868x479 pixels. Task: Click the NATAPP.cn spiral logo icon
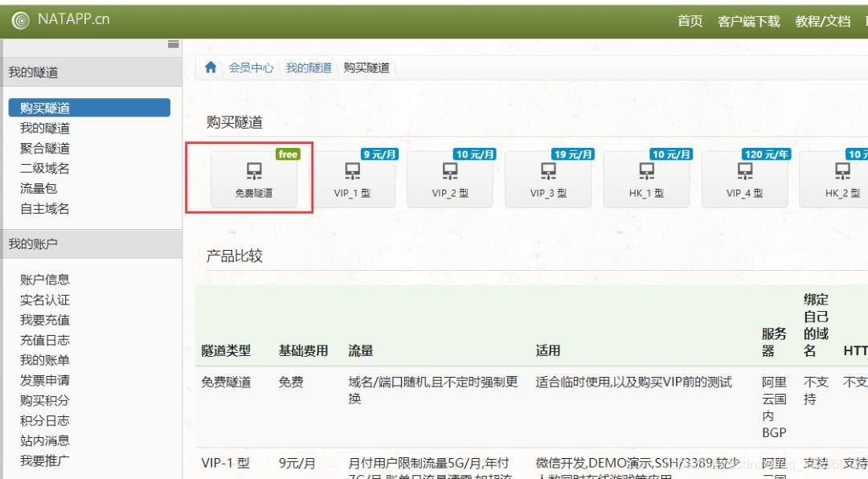20,20
